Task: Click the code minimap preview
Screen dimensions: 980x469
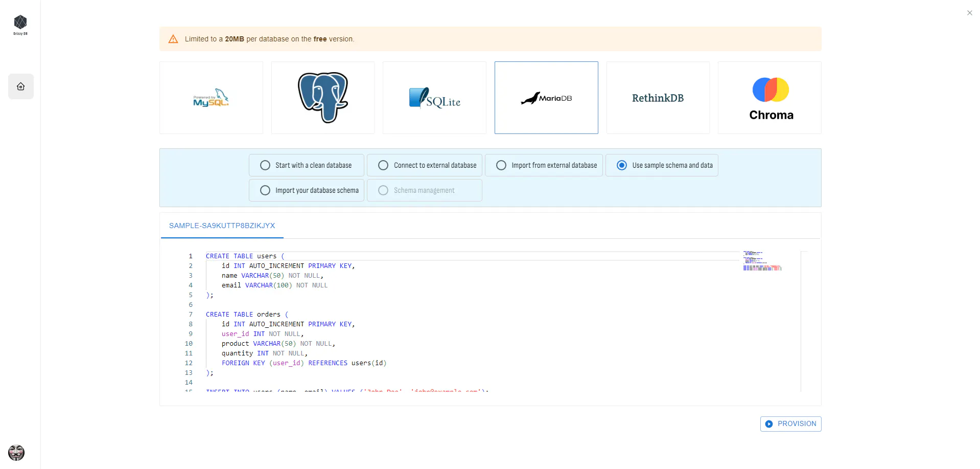Action: point(762,261)
